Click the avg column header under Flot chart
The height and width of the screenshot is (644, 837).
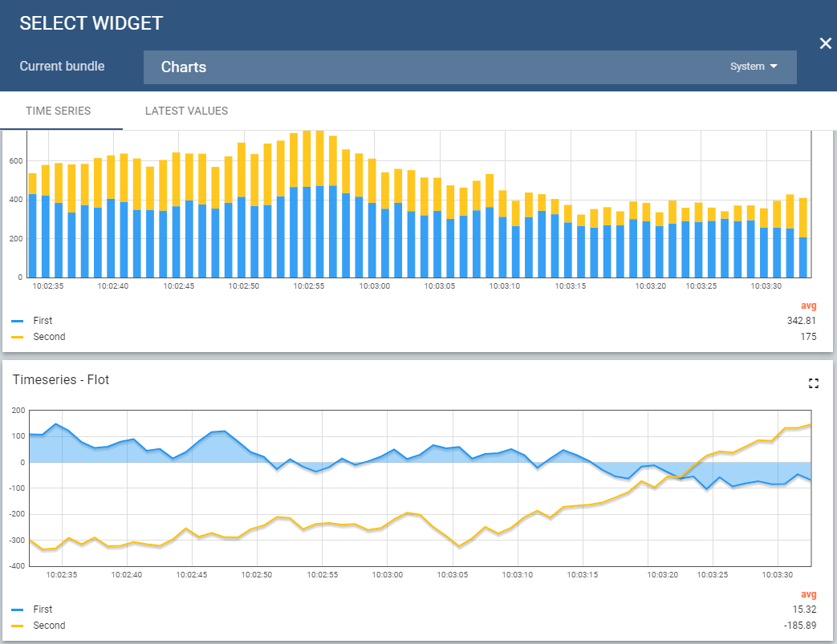pyautogui.click(x=808, y=594)
